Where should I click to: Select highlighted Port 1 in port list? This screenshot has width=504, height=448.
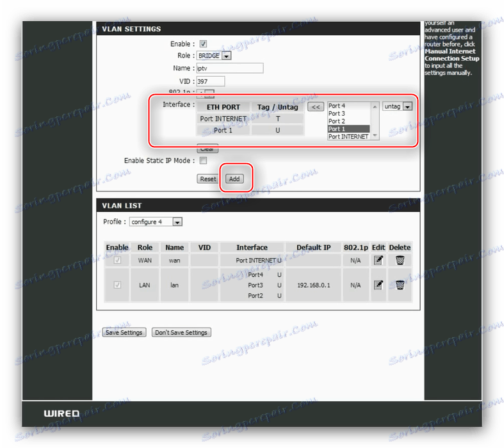(x=349, y=129)
